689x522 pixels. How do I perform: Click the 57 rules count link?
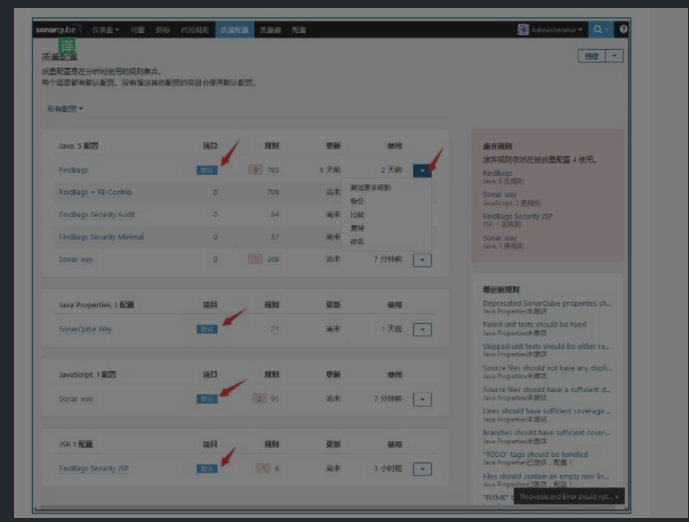coord(275,237)
